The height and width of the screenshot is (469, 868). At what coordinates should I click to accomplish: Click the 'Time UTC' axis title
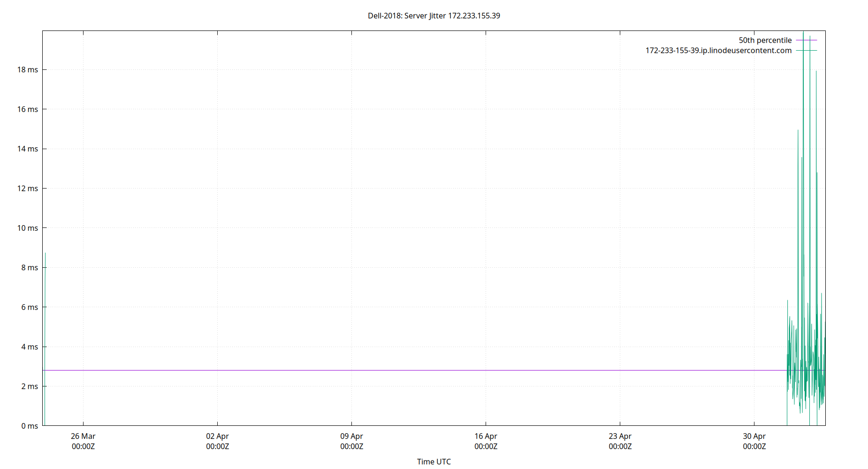434,461
